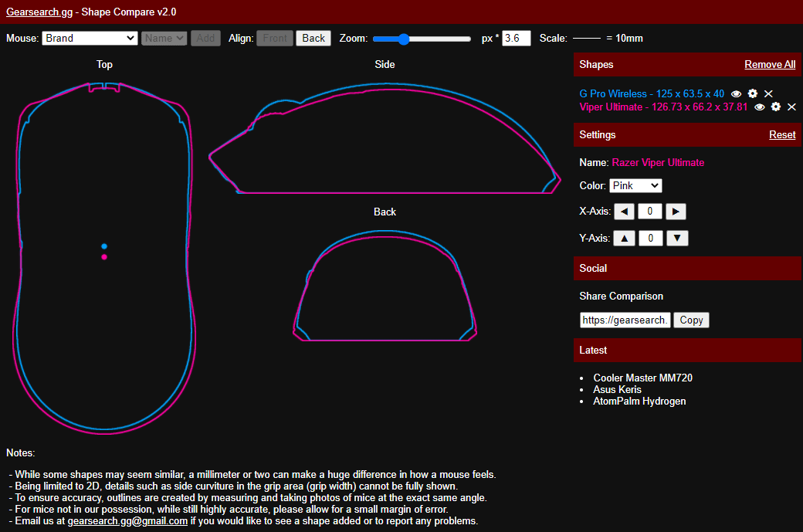Viewport: 803px width, 532px height.
Task: Click Remove All shapes link
Action: (x=770, y=65)
